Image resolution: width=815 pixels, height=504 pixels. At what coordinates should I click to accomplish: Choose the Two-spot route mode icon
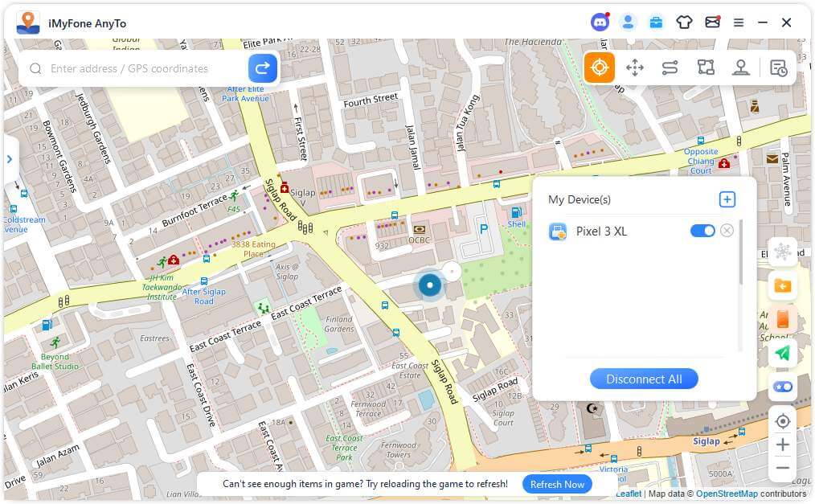click(670, 68)
